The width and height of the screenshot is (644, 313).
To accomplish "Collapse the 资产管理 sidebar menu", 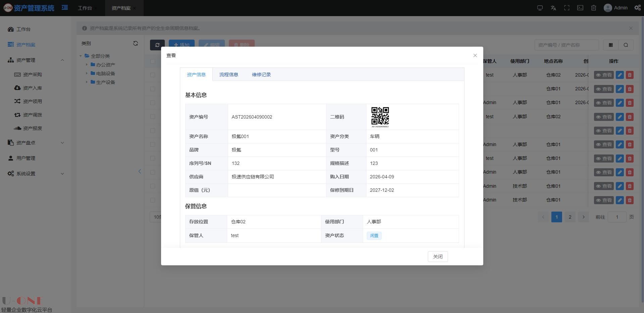I will point(62,60).
